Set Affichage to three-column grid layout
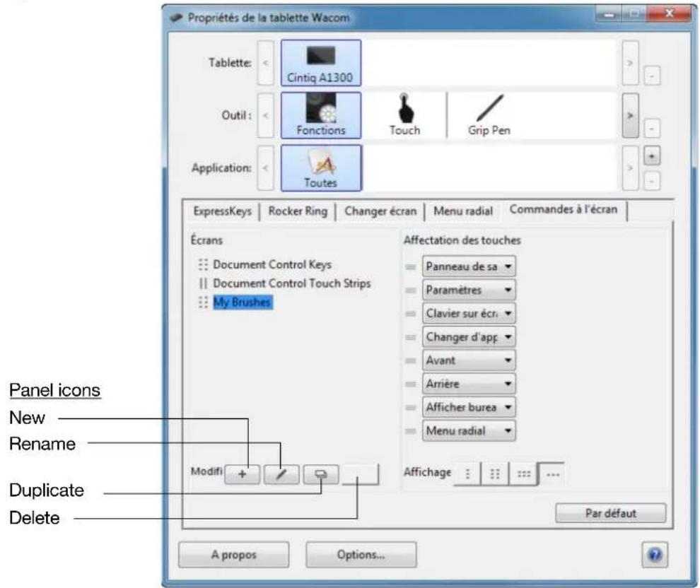Viewport: 700px width, 588px height. coord(523,474)
